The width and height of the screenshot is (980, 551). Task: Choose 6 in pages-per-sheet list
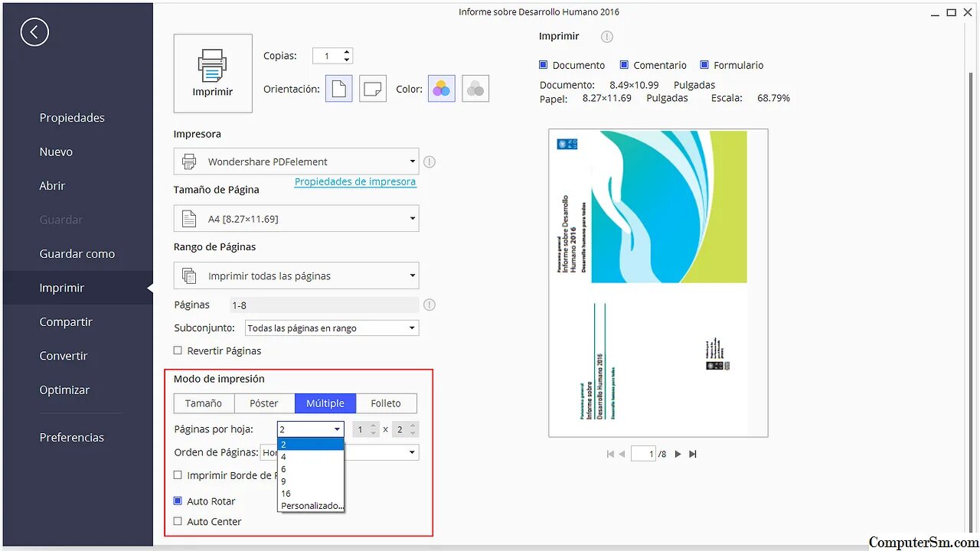pos(311,469)
